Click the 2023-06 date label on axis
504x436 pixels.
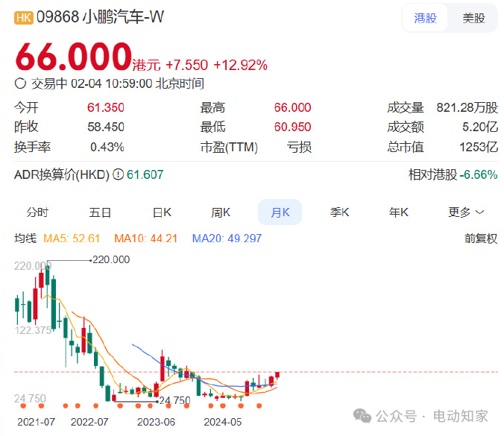[x=156, y=421]
